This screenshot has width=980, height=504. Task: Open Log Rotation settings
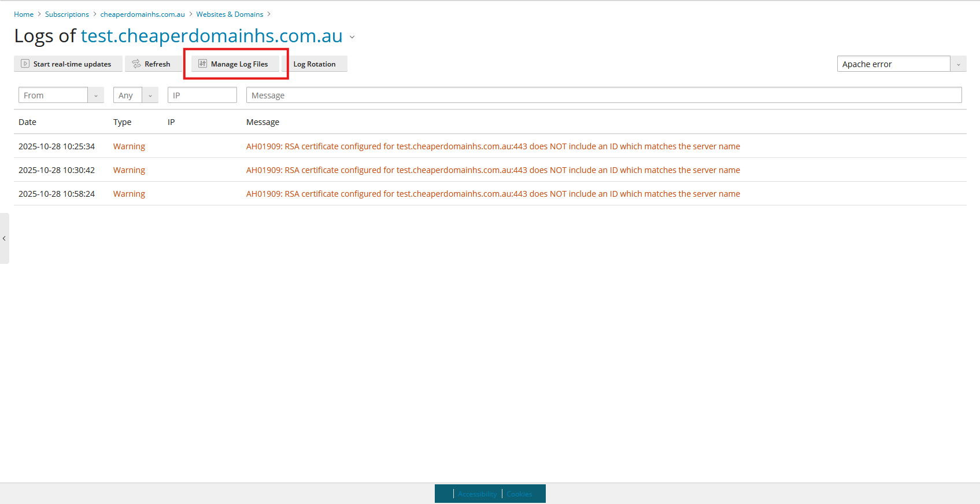(314, 64)
